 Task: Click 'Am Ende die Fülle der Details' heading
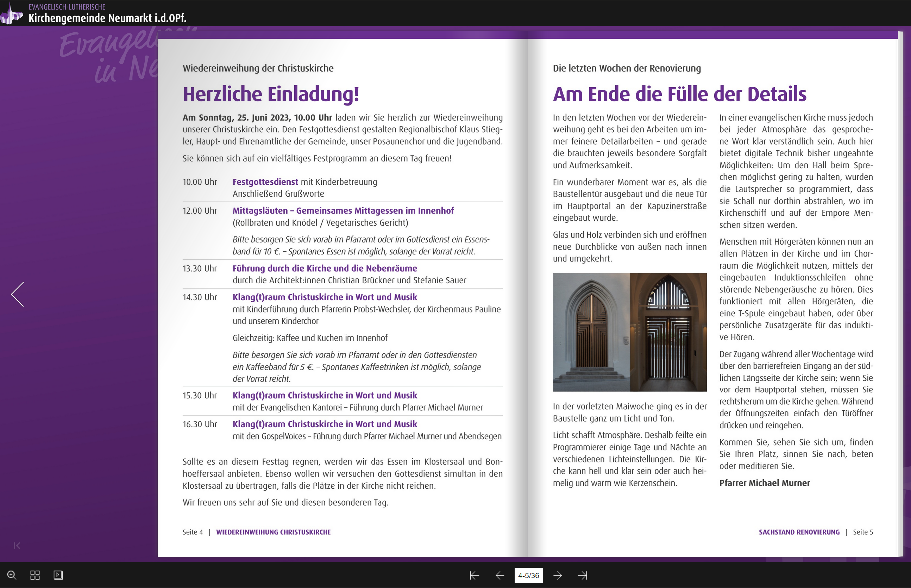click(679, 94)
